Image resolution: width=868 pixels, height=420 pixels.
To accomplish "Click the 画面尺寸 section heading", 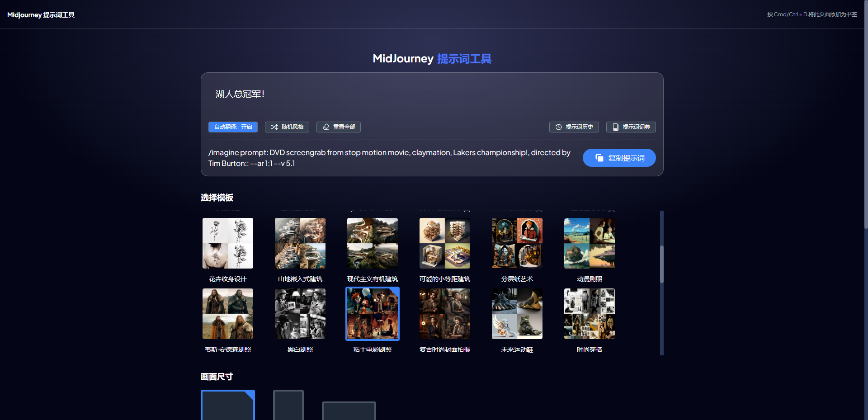I will [x=217, y=377].
